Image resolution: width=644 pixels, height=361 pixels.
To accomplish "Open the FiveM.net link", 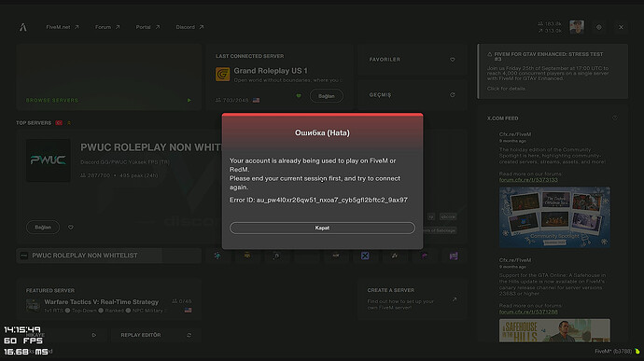I will tap(62, 27).
